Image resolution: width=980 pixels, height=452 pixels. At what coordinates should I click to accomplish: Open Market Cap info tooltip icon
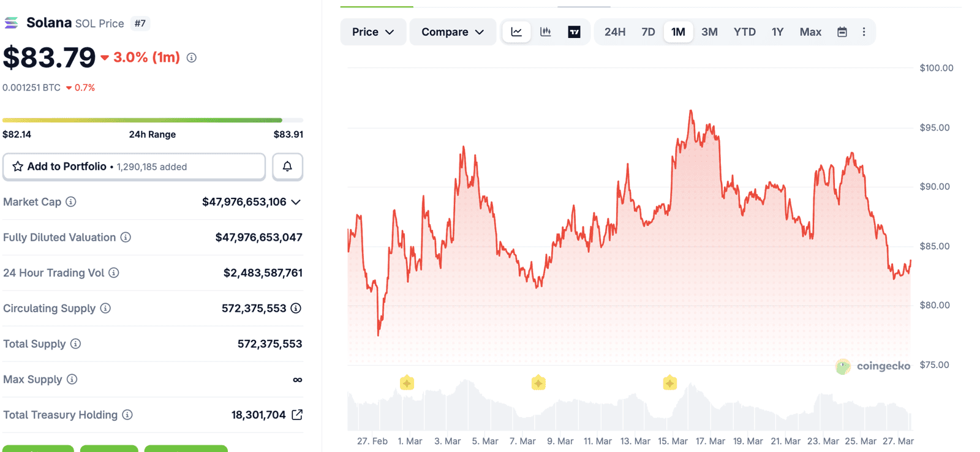pos(71,202)
